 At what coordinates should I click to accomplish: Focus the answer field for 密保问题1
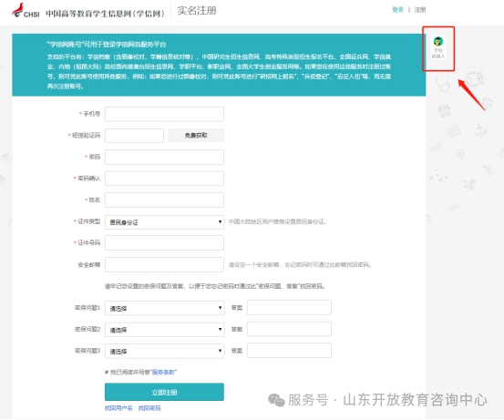[289, 308]
